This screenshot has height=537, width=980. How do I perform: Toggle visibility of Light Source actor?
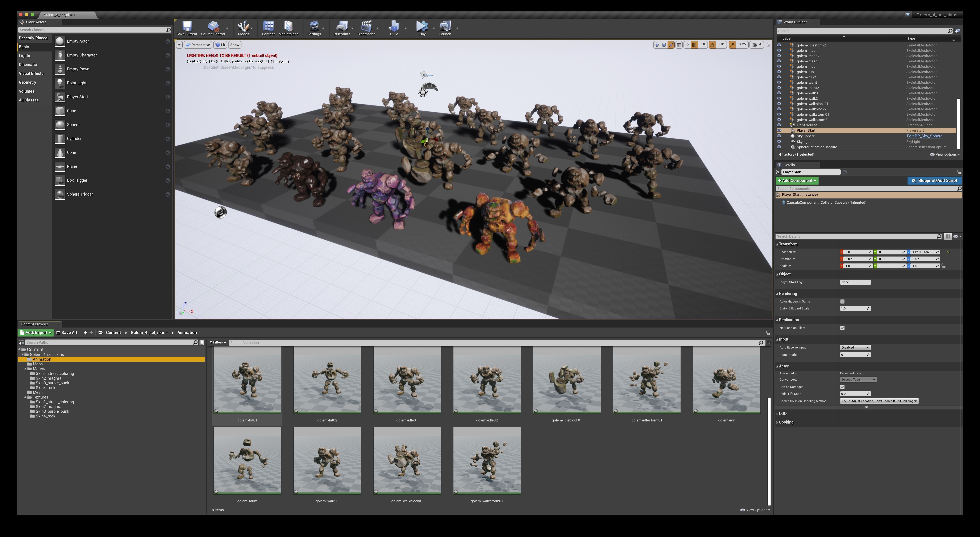[x=779, y=125]
